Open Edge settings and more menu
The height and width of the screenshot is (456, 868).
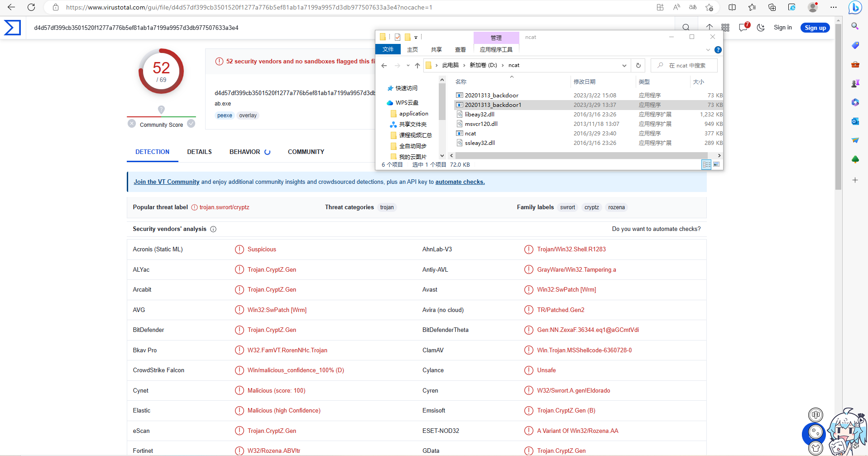coord(834,7)
